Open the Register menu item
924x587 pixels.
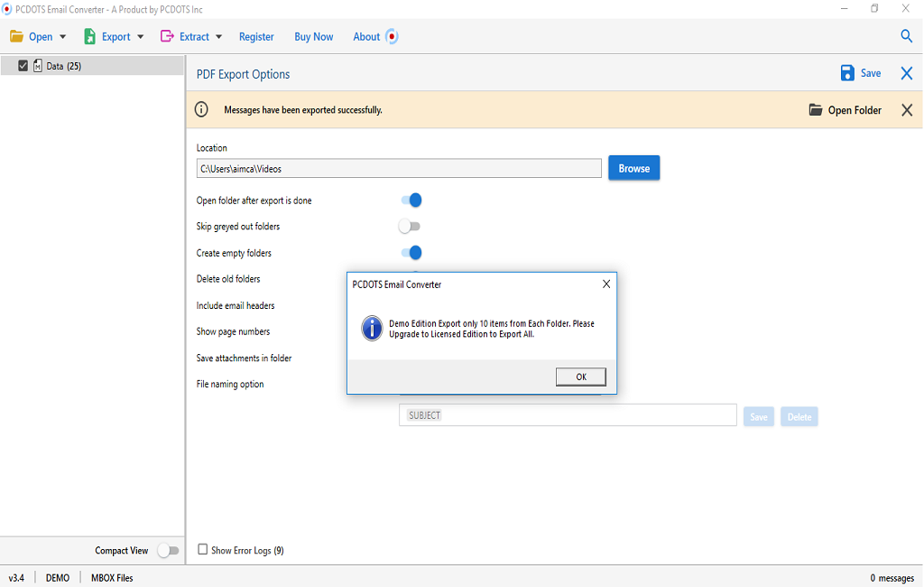tap(256, 37)
